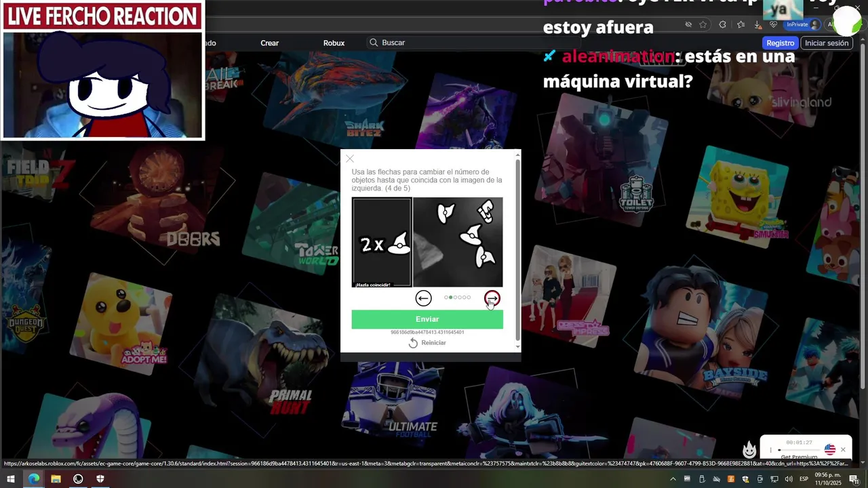This screenshot has height=488, width=868.
Task: Open the three-dot menu in the VPN popup
Action: point(770,450)
